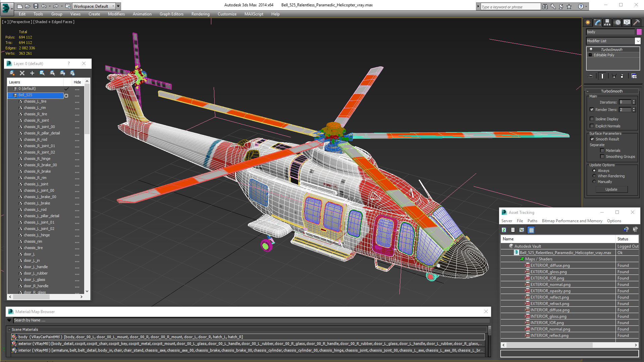
Task: Create new layer icon in Layer panel
Action: point(12,73)
